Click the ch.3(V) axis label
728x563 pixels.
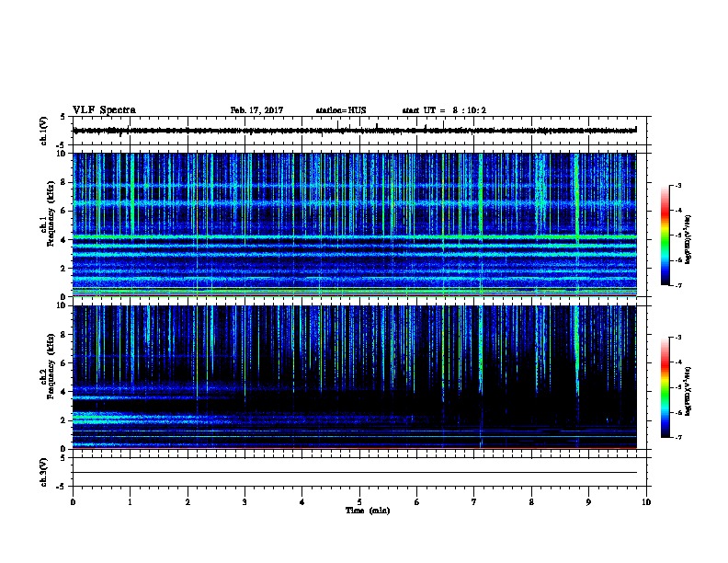point(44,472)
